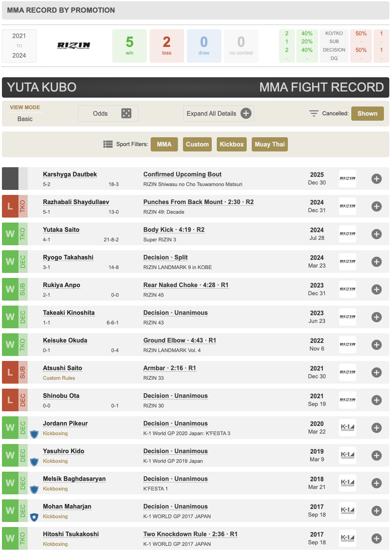The image size is (392, 552).
Task: Select the Muay Thai filter
Action: click(269, 144)
